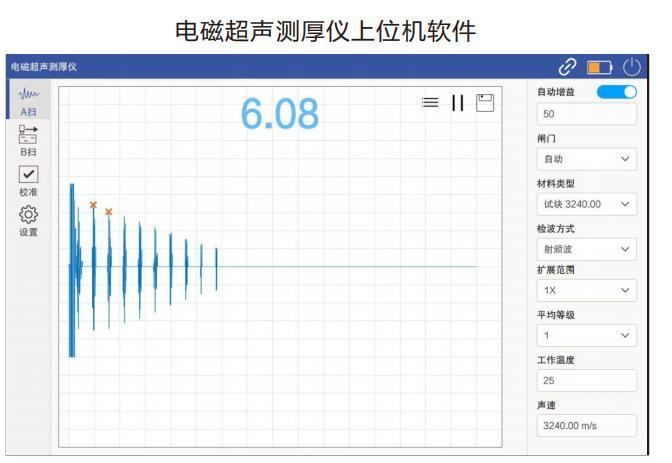Click the power button icon
Screen dimensions: 672x463
[631, 67]
